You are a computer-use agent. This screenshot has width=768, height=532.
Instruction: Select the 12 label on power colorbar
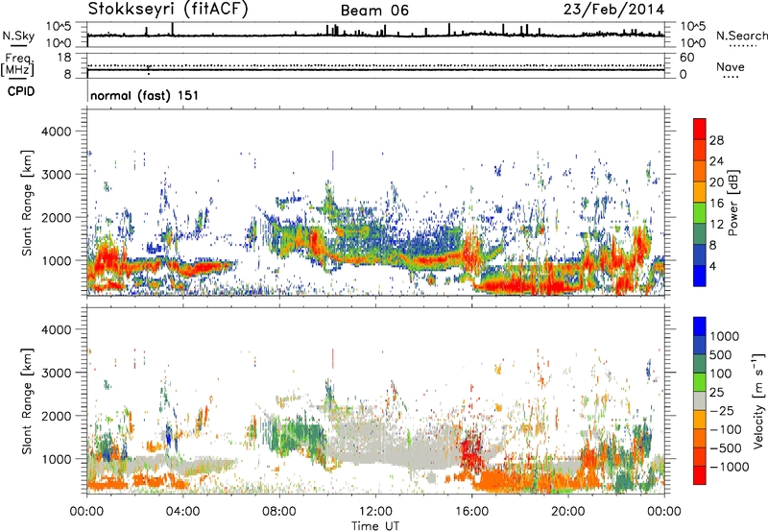click(x=716, y=225)
